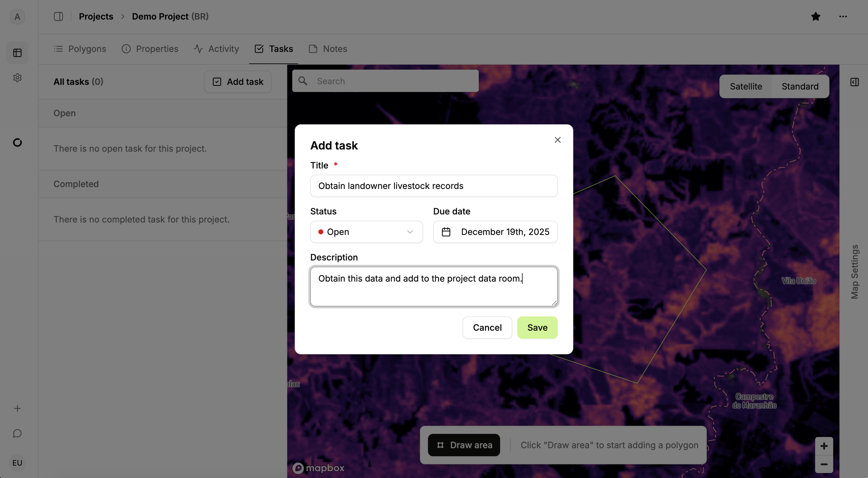Switch map to Standard view
The width and height of the screenshot is (868, 478).
[800, 86]
